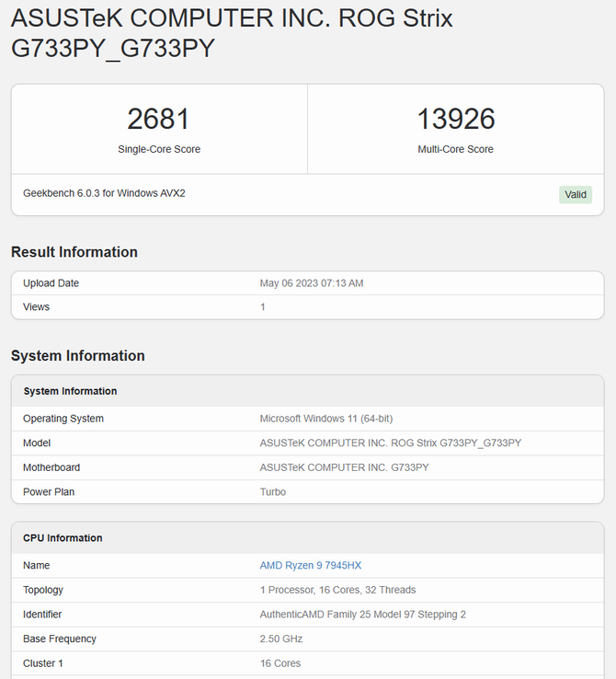Image resolution: width=616 pixels, height=679 pixels.
Task: Select the ASUSTeK COMPUTER INC. G733PY motherboard value
Action: 345,467
